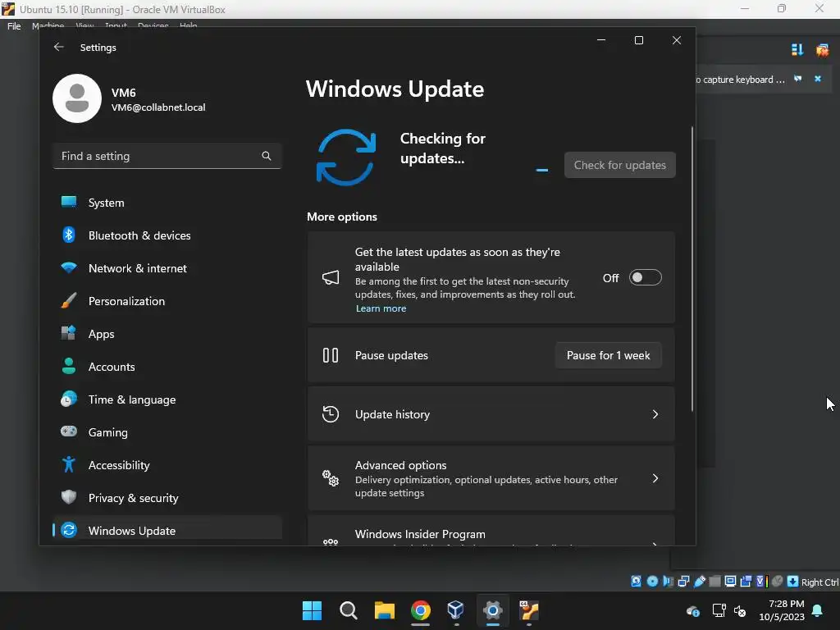The width and height of the screenshot is (840, 630).
Task: Expand Update history chevron
Action: point(655,414)
